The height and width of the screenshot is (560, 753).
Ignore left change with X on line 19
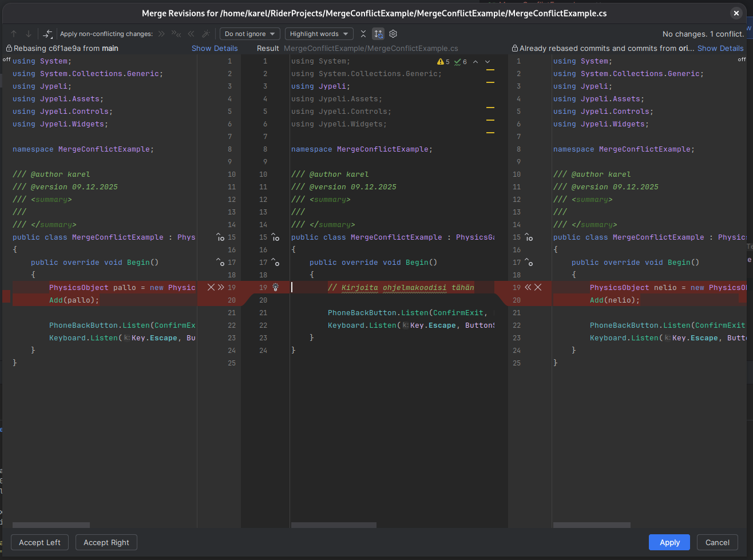coord(211,287)
